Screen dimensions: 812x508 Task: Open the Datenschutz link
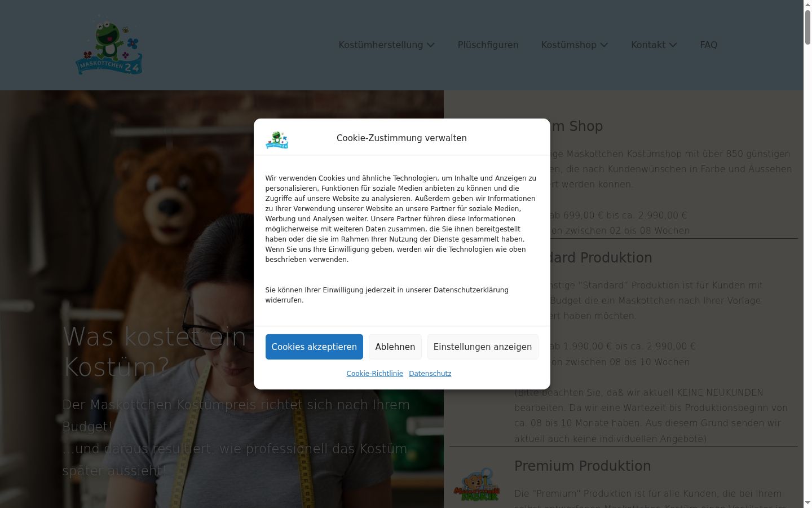pos(430,374)
